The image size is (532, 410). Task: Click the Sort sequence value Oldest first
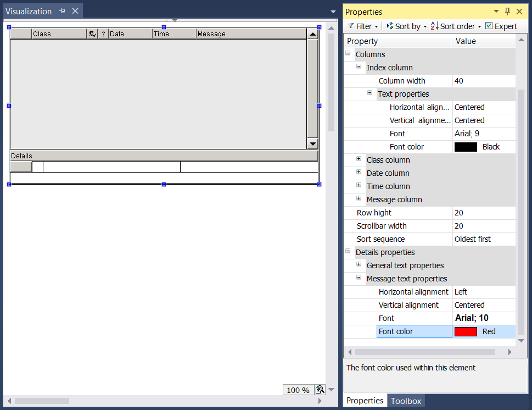pos(484,239)
